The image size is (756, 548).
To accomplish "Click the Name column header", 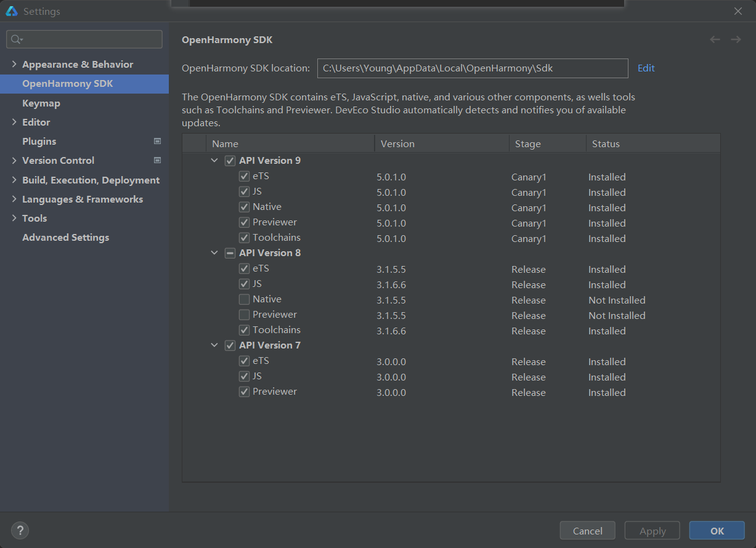I will point(290,143).
